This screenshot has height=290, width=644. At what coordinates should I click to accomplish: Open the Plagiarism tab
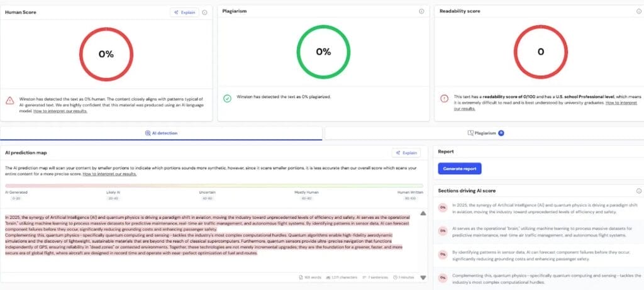pos(482,133)
